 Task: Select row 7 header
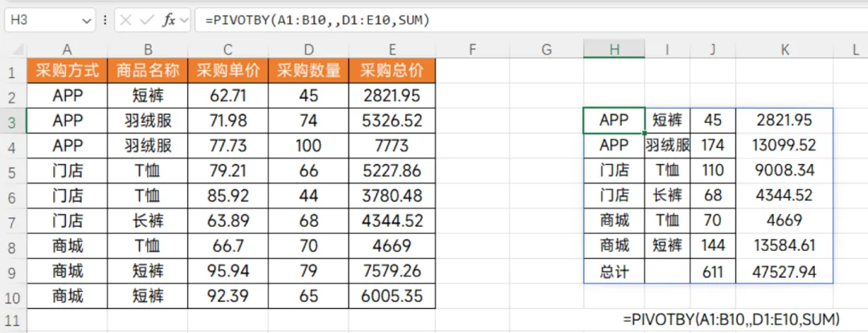[13, 221]
